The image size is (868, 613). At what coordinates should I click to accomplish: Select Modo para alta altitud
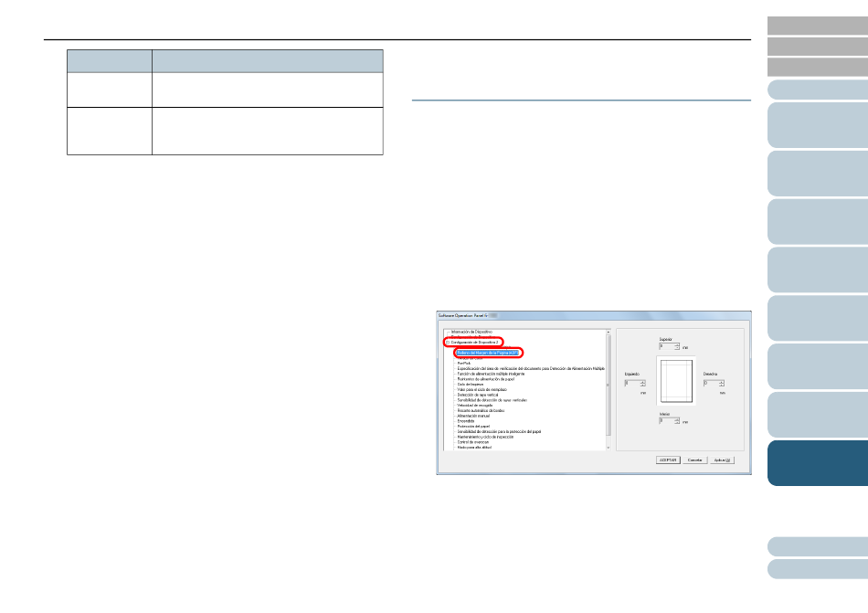(474, 448)
